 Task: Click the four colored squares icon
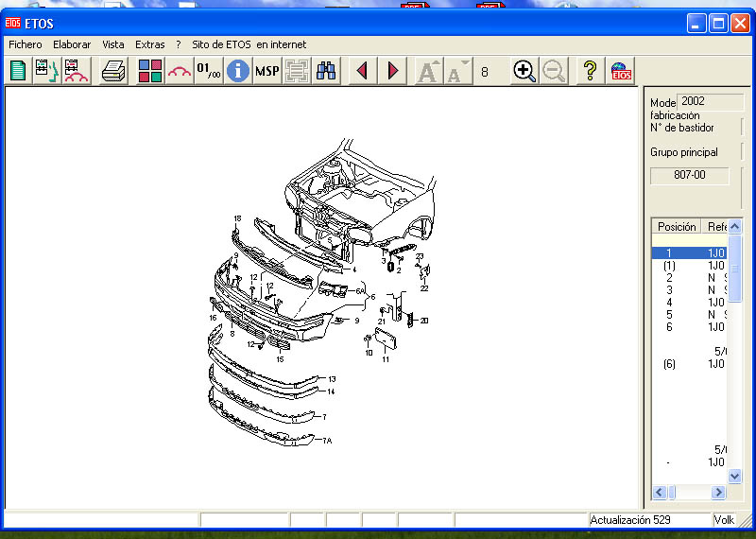point(149,71)
